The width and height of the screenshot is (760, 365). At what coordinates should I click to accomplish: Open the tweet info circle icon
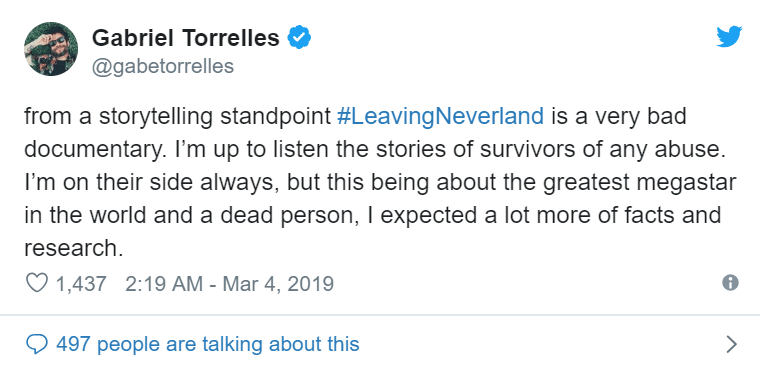click(730, 283)
